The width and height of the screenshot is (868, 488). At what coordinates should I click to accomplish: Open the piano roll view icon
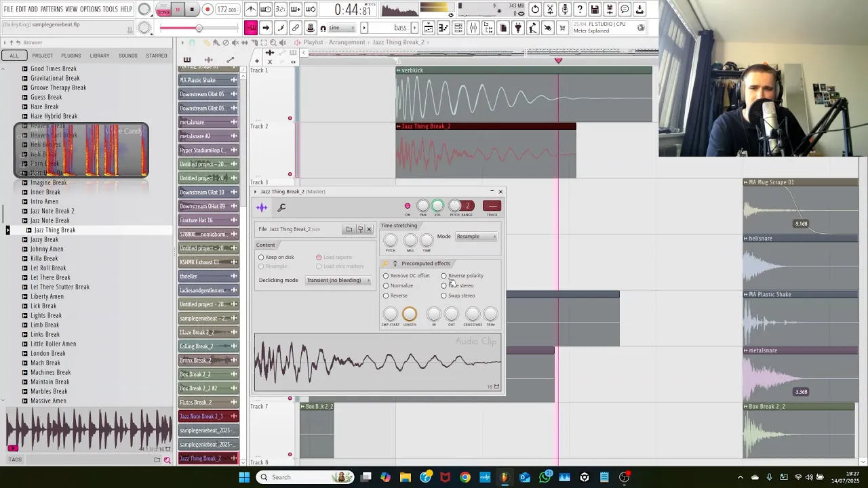tap(443, 28)
